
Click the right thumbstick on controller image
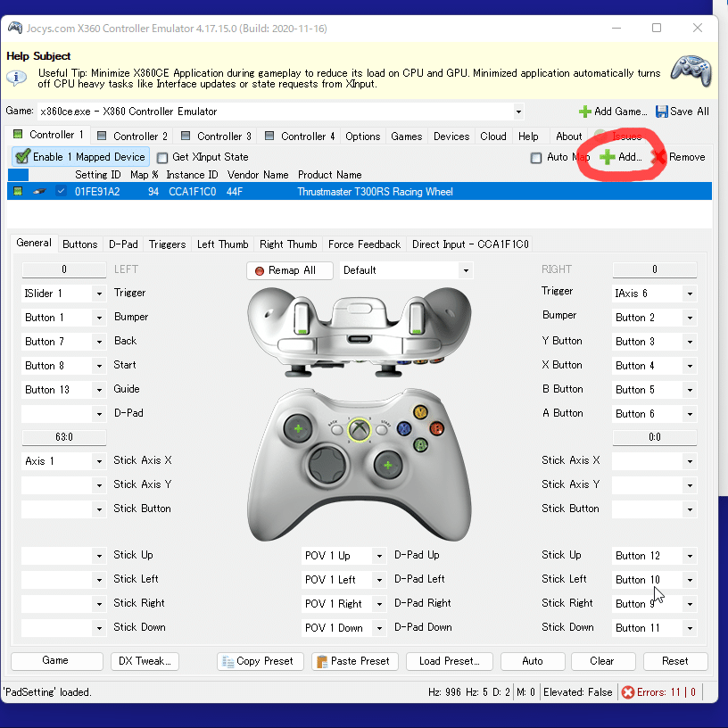(388, 465)
